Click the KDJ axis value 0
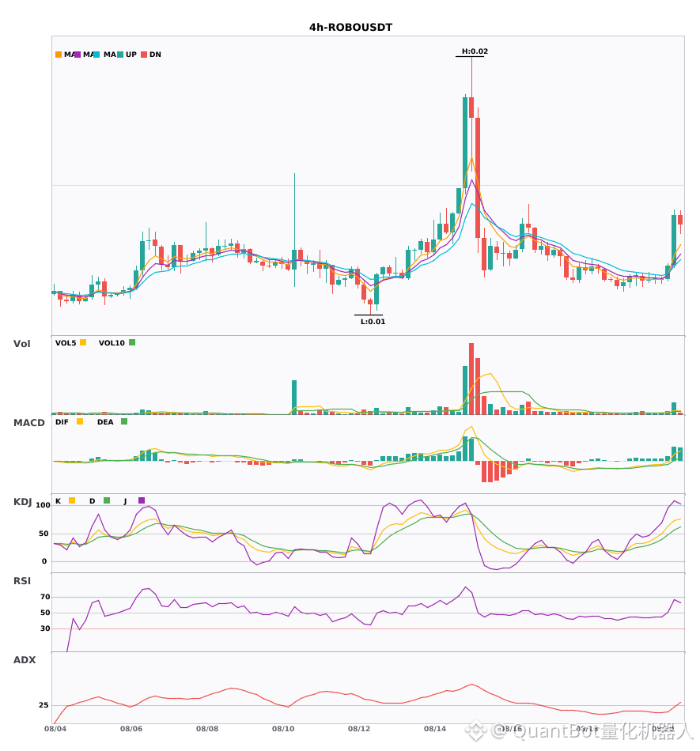Viewport: 700px width, 751px height. coord(44,561)
